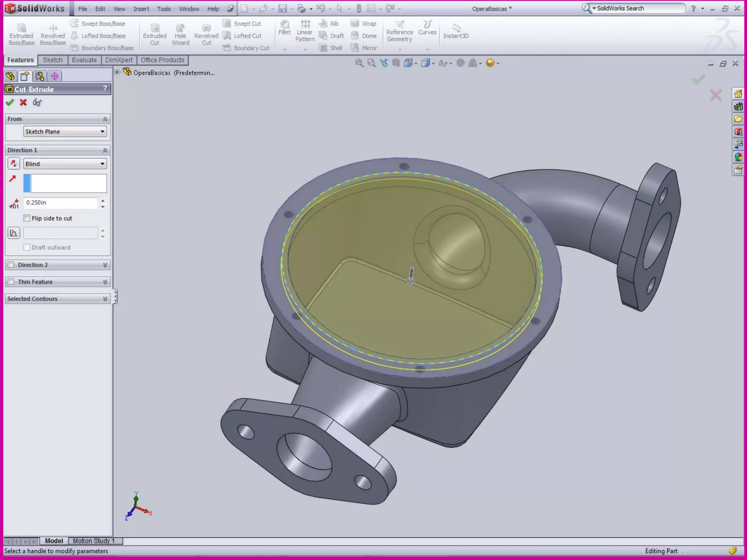Image resolution: width=747 pixels, height=560 pixels.
Task: Open the Sketch Plane From dropdown
Action: [65, 132]
